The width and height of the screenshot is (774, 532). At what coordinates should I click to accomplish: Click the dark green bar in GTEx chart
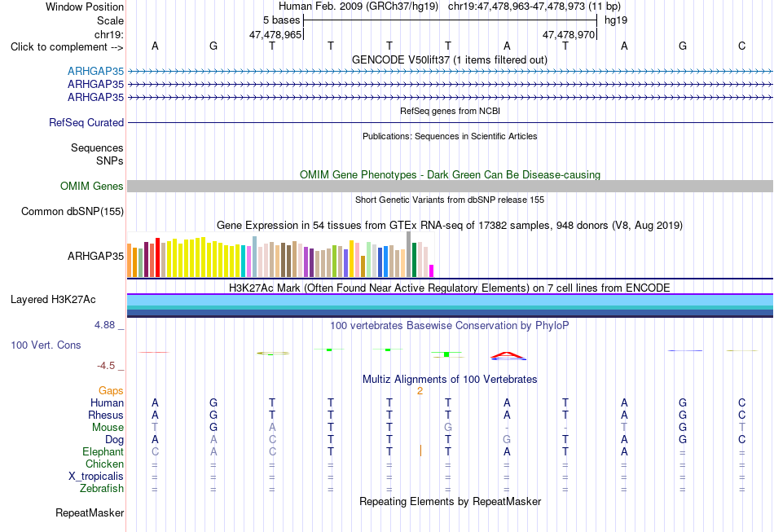(414, 260)
